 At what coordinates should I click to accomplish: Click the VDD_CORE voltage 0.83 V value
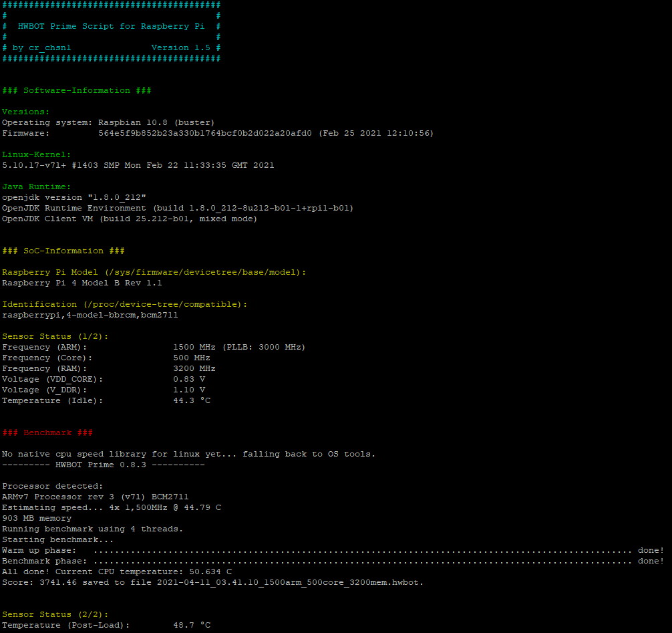189,379
